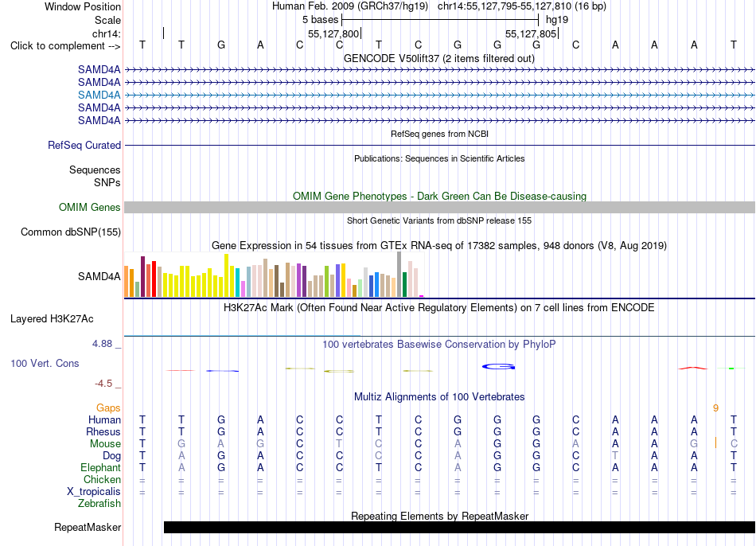This screenshot has height=546, width=756.
Task: Open 'Multiz Alignments of 100 Vertebrates' title
Action: click(x=439, y=397)
